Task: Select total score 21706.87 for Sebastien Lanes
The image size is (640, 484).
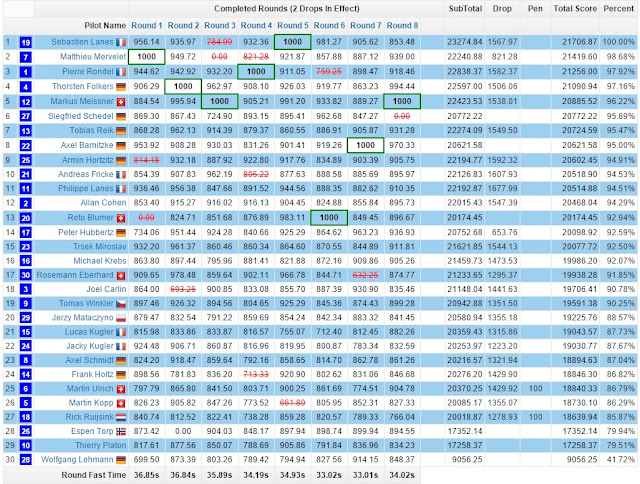Action: [x=580, y=42]
